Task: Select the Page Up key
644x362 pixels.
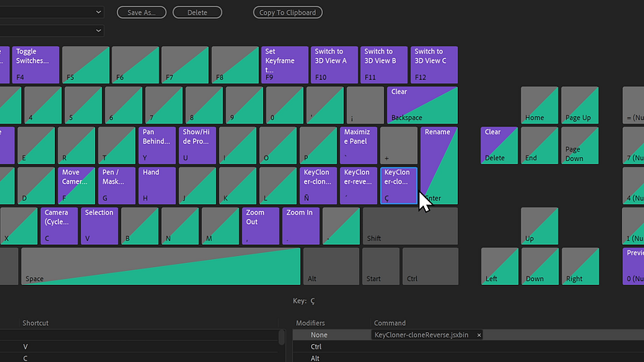Action: [x=580, y=105]
